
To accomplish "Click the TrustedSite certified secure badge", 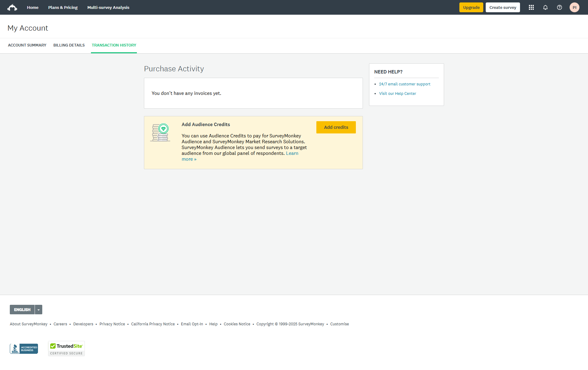I will click(66, 349).
